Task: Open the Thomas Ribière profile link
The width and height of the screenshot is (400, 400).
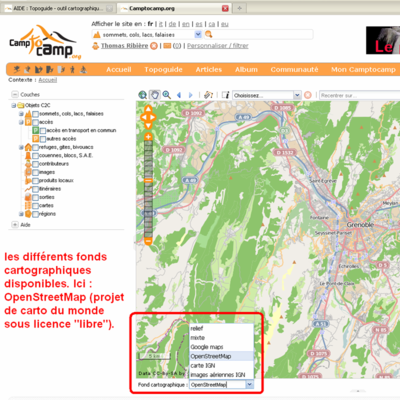Action: point(125,46)
